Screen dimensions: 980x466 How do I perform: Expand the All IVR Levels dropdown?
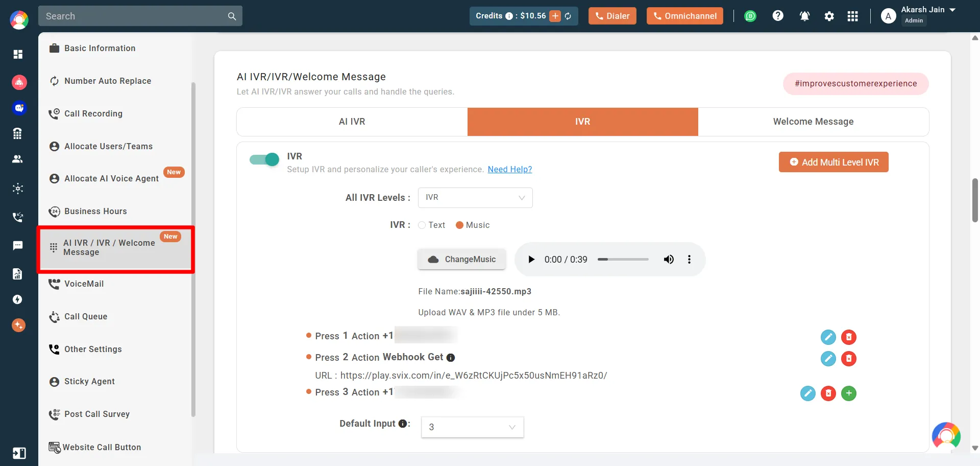(x=475, y=198)
